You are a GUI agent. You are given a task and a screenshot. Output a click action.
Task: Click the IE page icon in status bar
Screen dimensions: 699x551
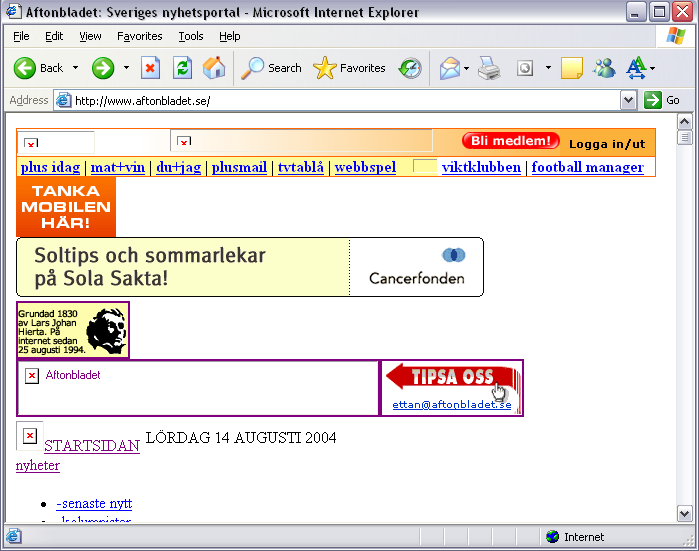[x=13, y=536]
